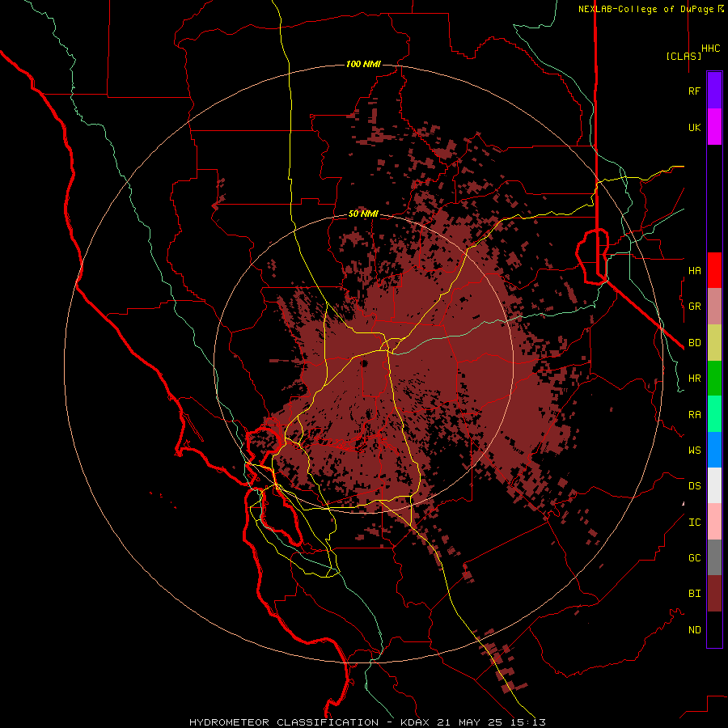Image resolution: width=728 pixels, height=728 pixels.
Task: Click the BI dark red legend swatch
Action: point(714,594)
